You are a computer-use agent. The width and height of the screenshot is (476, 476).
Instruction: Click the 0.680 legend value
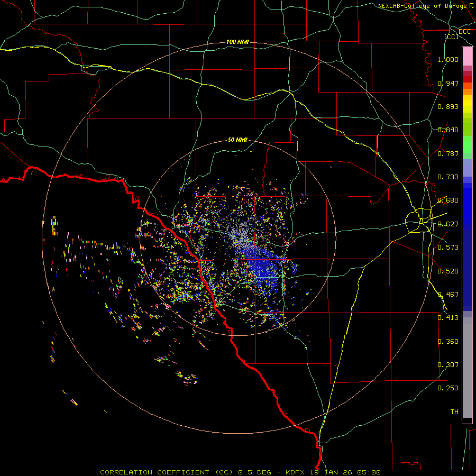(448, 200)
